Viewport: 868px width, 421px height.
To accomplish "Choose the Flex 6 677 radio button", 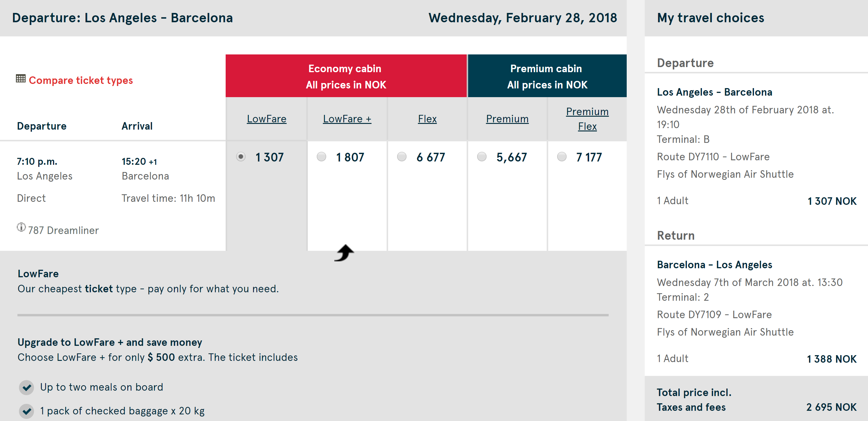I will (402, 157).
